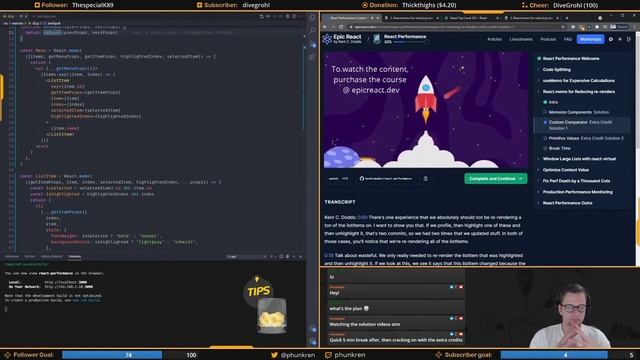Expand React Performance Outro section
This screenshot has height=360, width=640.
point(567,203)
